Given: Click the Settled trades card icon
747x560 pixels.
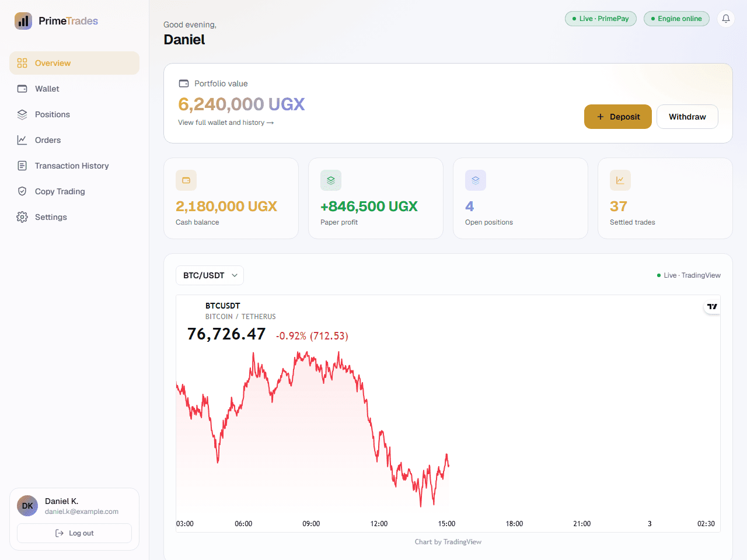Looking at the screenshot, I should click(620, 180).
